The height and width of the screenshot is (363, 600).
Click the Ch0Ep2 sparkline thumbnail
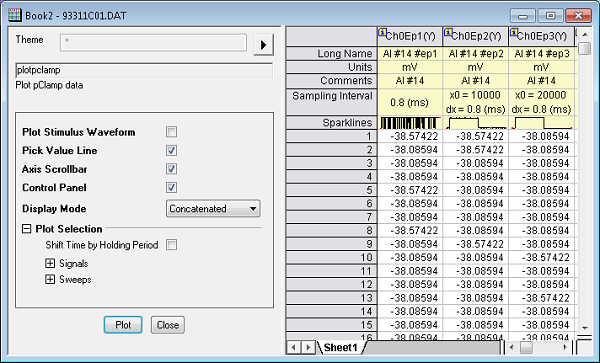tap(476, 123)
